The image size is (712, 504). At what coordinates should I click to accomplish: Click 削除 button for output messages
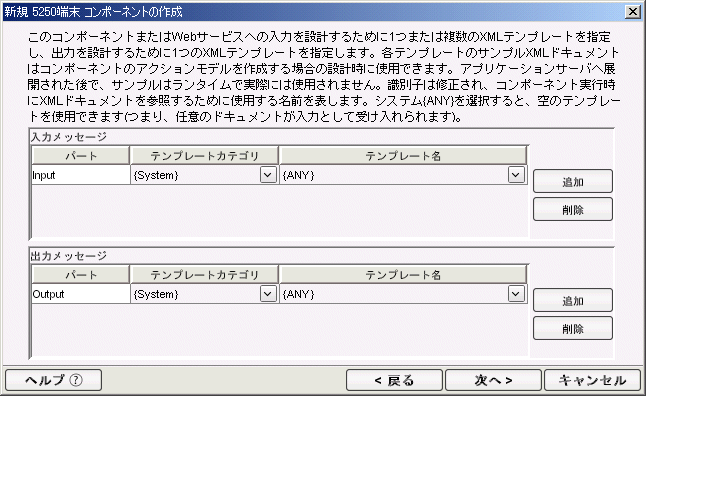coord(573,328)
